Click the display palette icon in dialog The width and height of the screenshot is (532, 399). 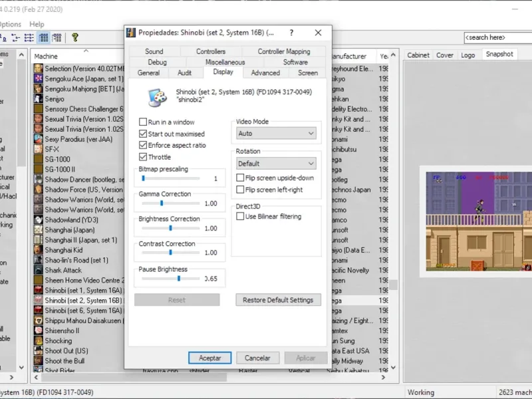(x=158, y=97)
